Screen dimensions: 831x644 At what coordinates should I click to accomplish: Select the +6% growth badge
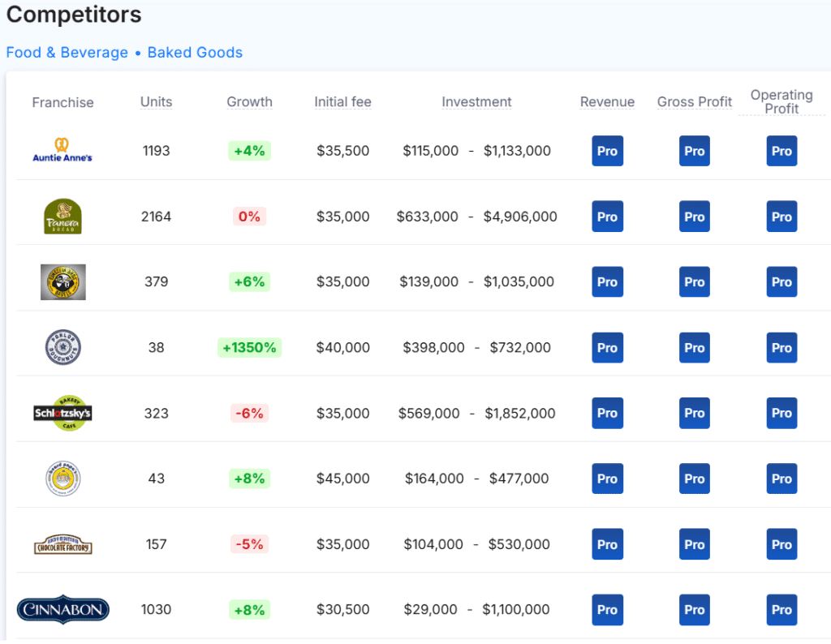tap(250, 281)
